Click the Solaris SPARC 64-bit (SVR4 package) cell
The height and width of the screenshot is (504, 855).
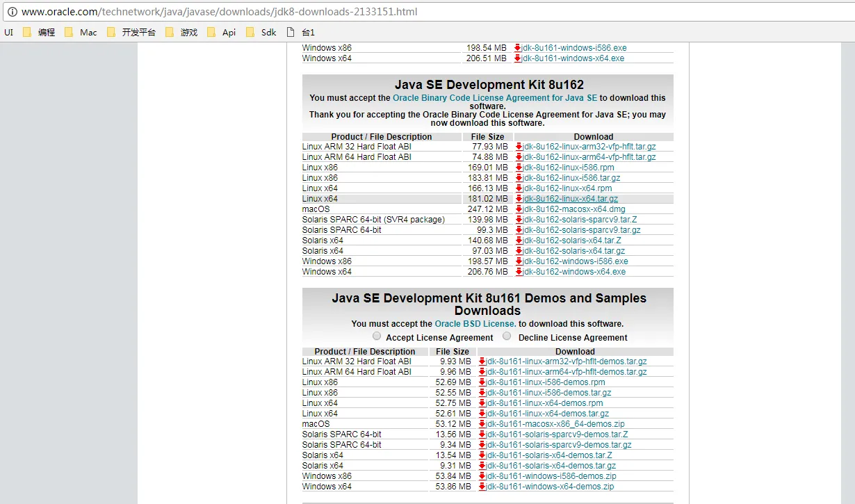pyautogui.click(x=382, y=220)
